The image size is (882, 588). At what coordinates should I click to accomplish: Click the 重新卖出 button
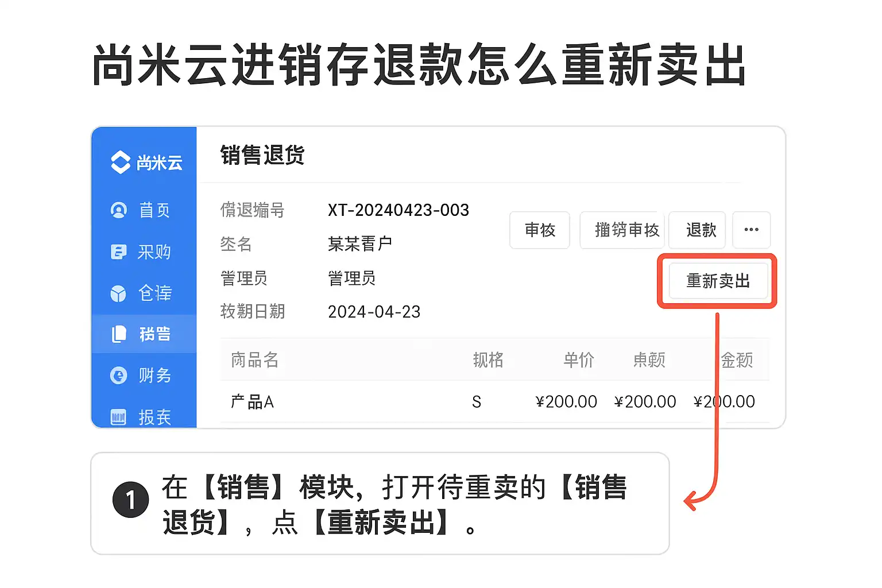pos(718,281)
